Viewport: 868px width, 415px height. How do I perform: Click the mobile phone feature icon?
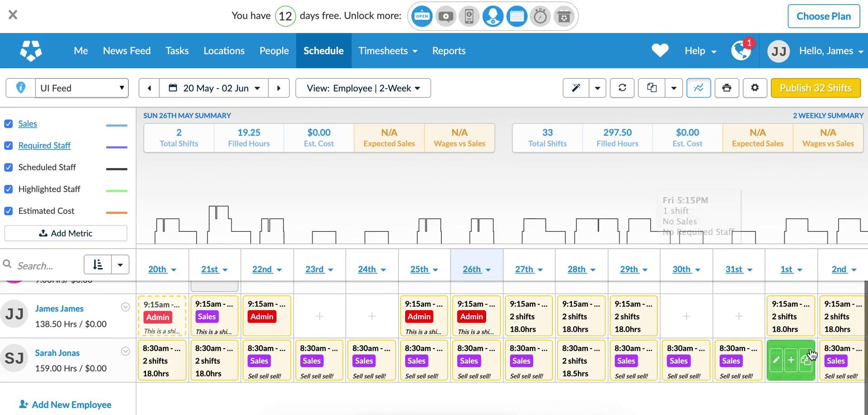469,16
